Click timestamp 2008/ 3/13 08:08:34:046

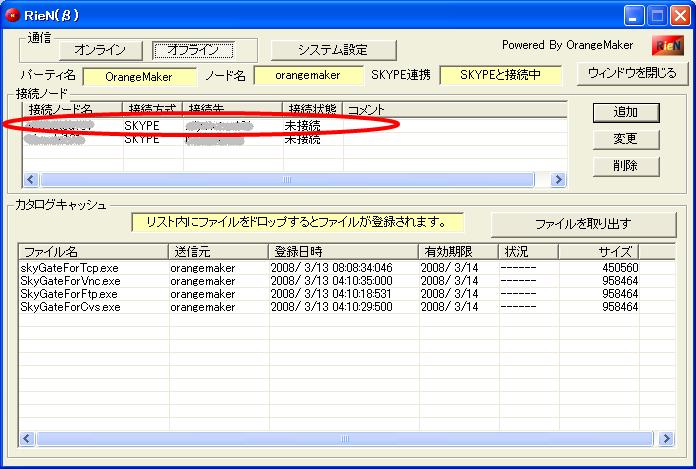point(332,268)
